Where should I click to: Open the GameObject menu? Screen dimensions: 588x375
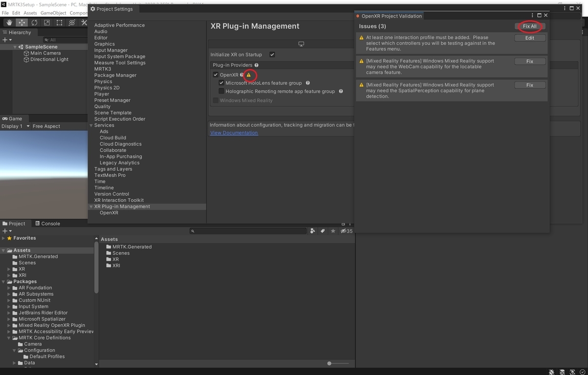pyautogui.click(x=53, y=13)
